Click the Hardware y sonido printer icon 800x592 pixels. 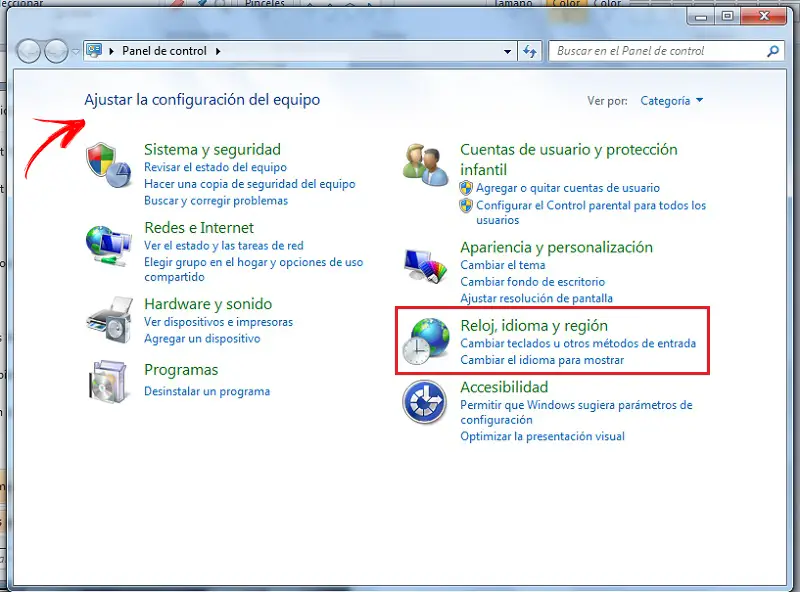[x=109, y=319]
